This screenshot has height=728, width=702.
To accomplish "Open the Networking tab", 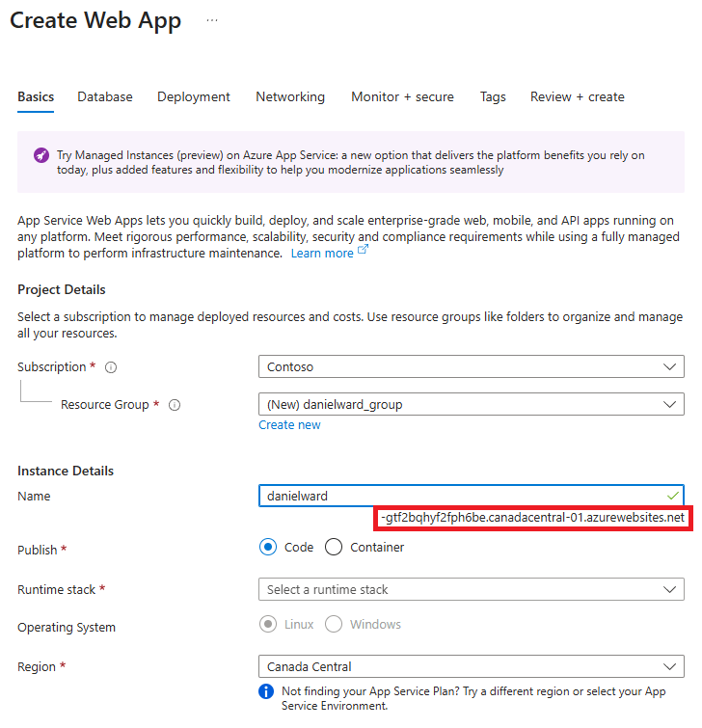I will (x=290, y=97).
